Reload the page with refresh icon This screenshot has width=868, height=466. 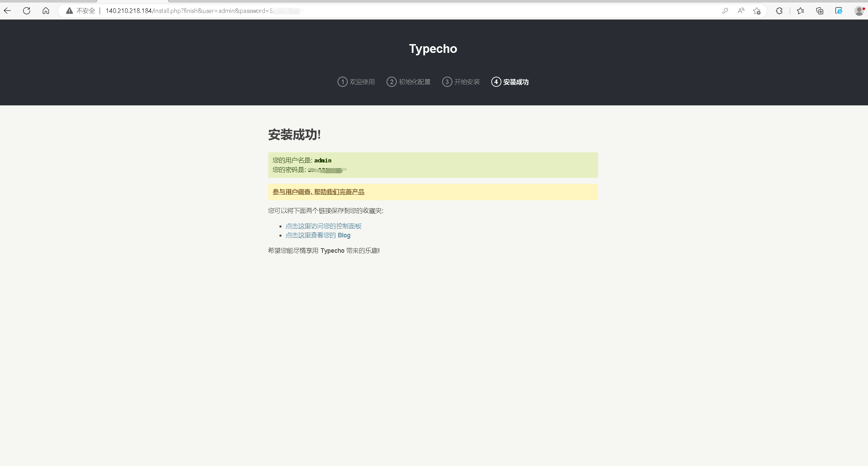pyautogui.click(x=27, y=11)
